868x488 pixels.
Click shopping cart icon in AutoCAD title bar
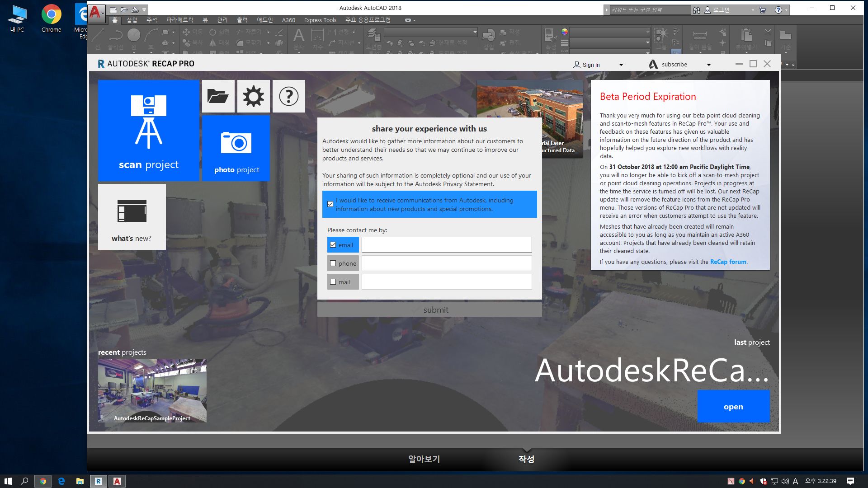click(x=763, y=10)
